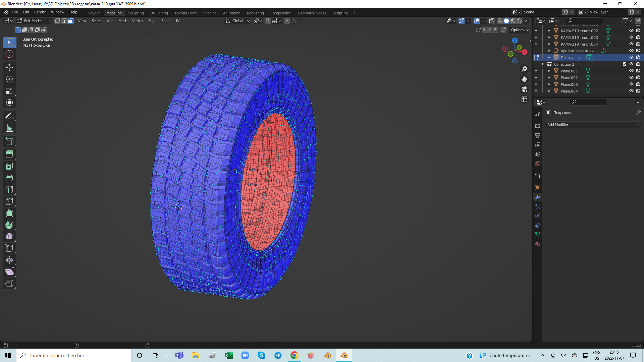Open the Edit Mode dropdown
The image size is (644, 362).
34,21
